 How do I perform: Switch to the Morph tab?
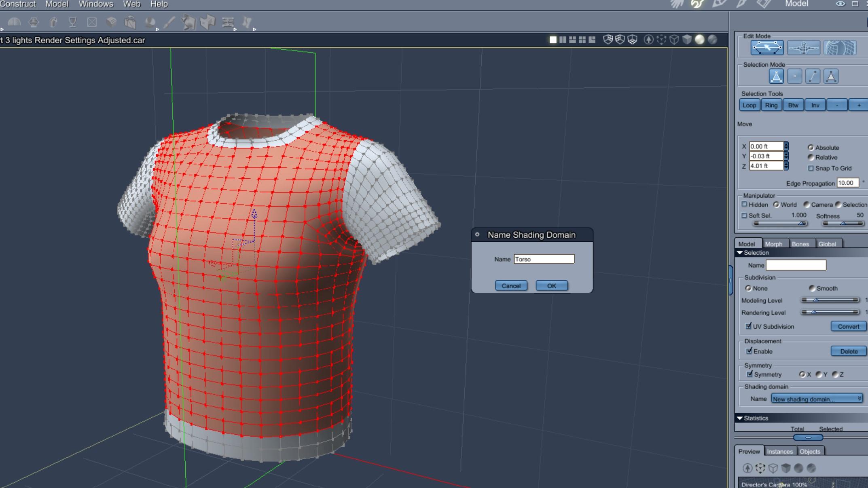(x=773, y=244)
